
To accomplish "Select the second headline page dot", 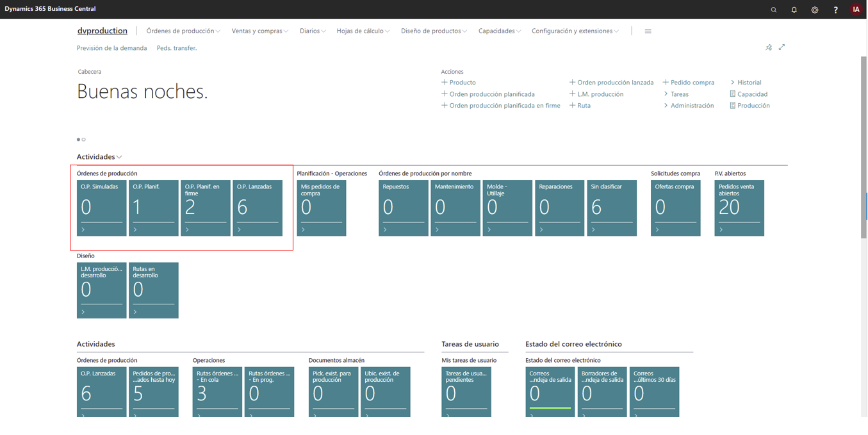I will click(x=84, y=140).
